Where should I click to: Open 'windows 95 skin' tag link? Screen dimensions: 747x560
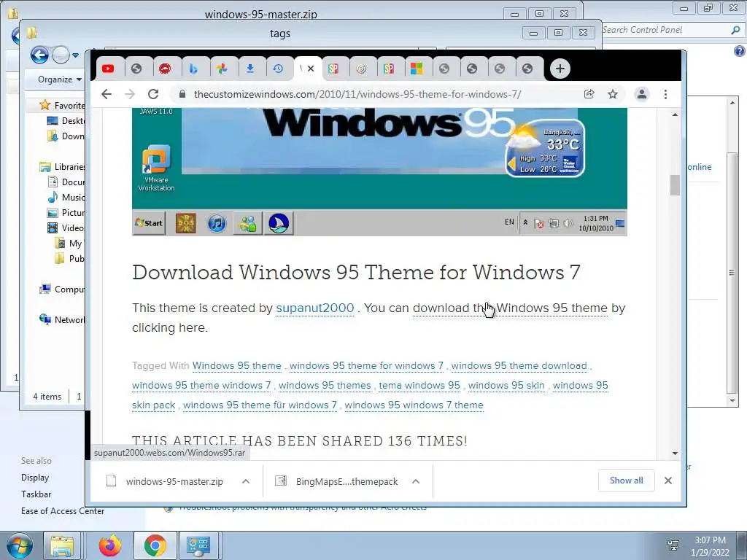[x=506, y=385]
